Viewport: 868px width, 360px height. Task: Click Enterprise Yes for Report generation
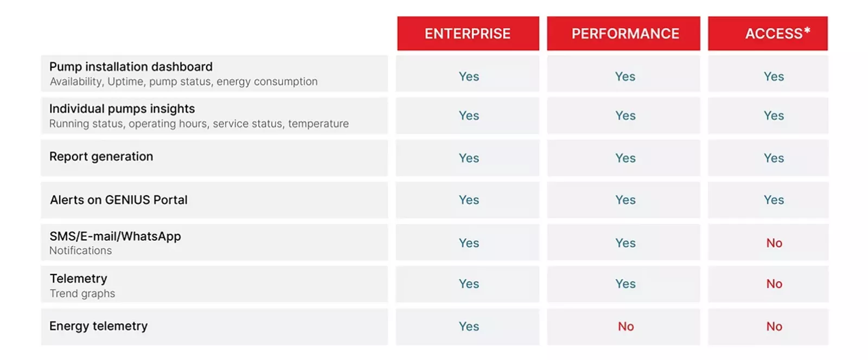tap(469, 158)
